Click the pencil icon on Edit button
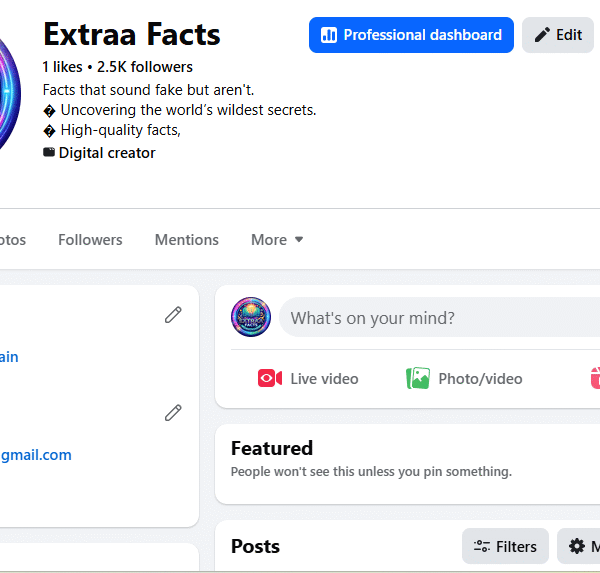This screenshot has height=573, width=600. [x=542, y=35]
